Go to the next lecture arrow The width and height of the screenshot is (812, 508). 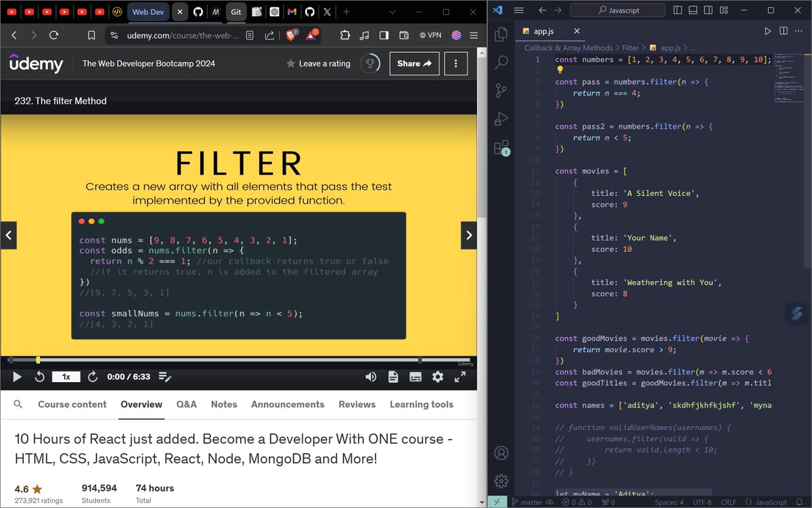[469, 236]
